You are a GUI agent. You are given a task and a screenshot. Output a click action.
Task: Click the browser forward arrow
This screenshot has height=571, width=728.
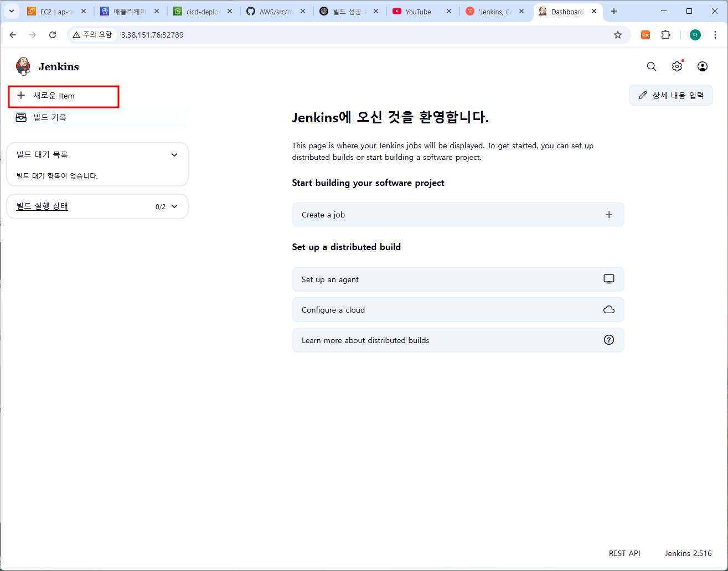click(33, 35)
